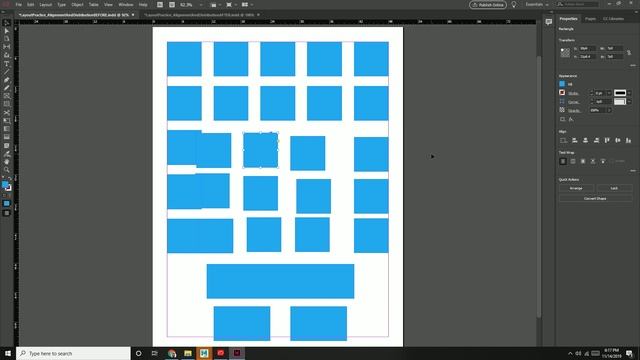Click the Windows Start button
This screenshot has width=640, height=360.
point(8,353)
